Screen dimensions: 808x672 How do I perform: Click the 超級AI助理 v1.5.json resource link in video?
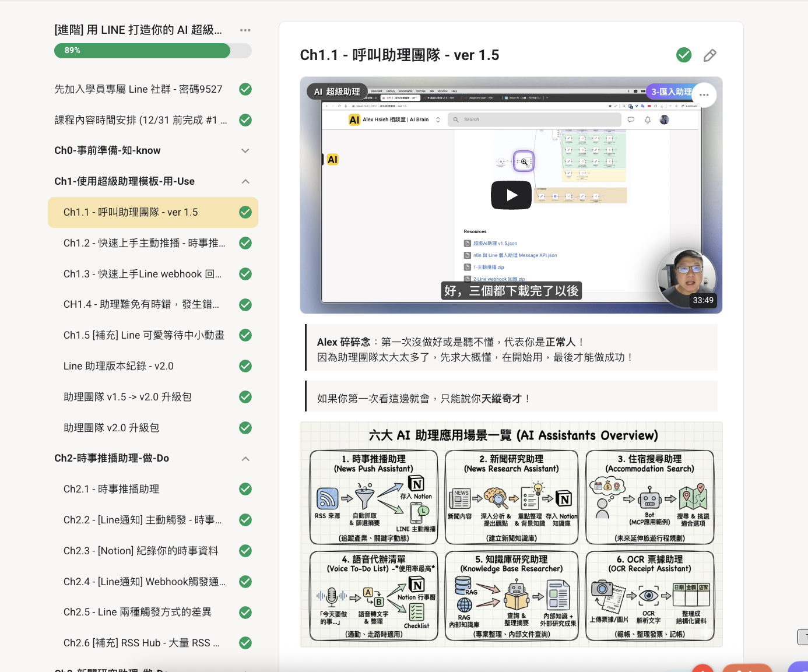tap(495, 244)
